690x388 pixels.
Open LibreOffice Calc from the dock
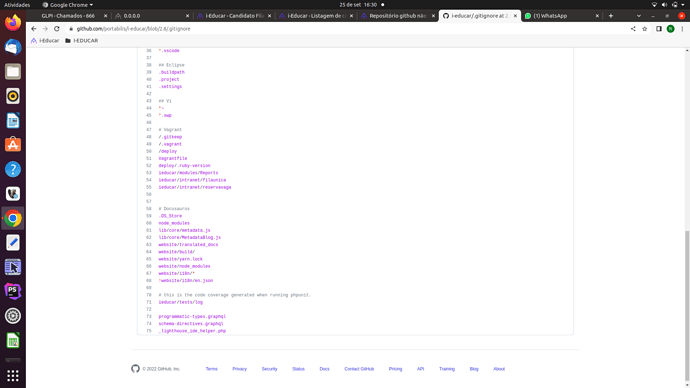tap(13, 340)
